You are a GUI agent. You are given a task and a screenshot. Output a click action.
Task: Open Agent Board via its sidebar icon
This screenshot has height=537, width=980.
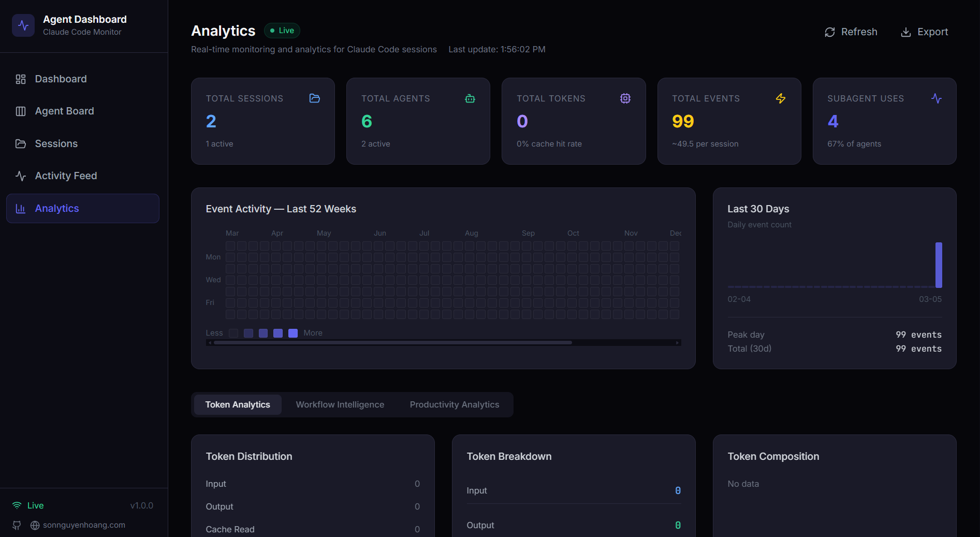(x=21, y=111)
